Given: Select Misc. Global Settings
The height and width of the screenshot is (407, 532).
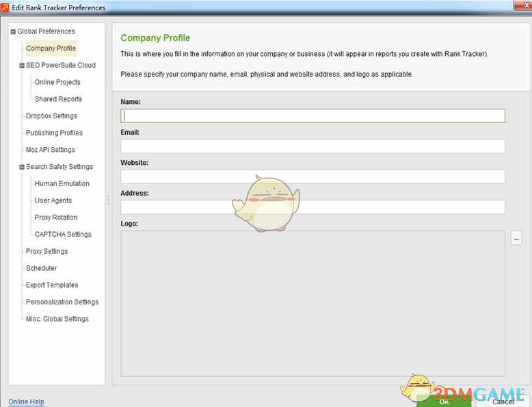Looking at the screenshot, I should [x=57, y=319].
